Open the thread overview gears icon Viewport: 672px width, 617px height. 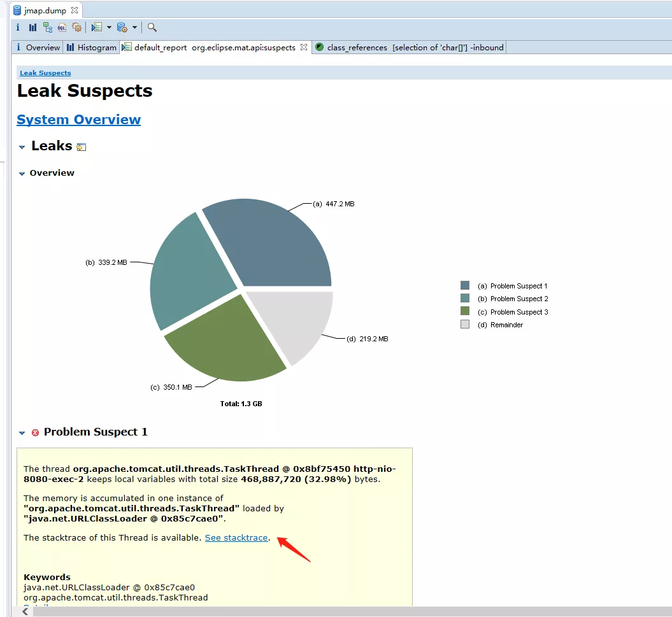tap(76, 27)
